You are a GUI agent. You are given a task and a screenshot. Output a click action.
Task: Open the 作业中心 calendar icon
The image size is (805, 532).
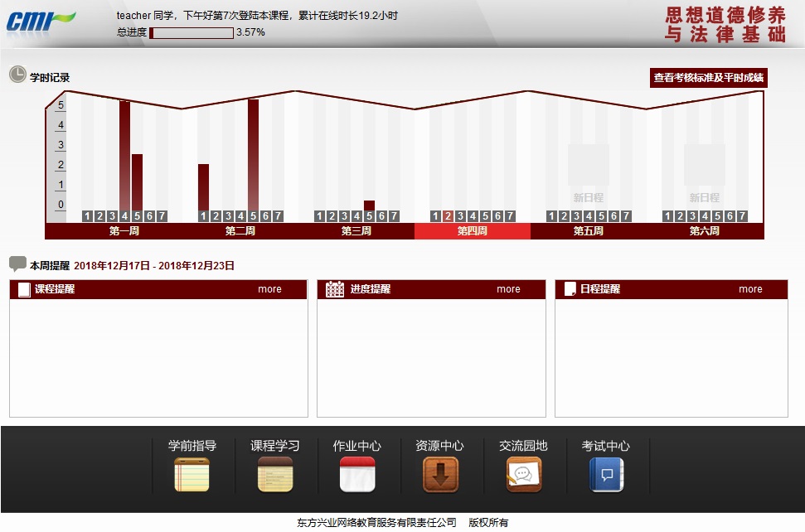click(357, 475)
